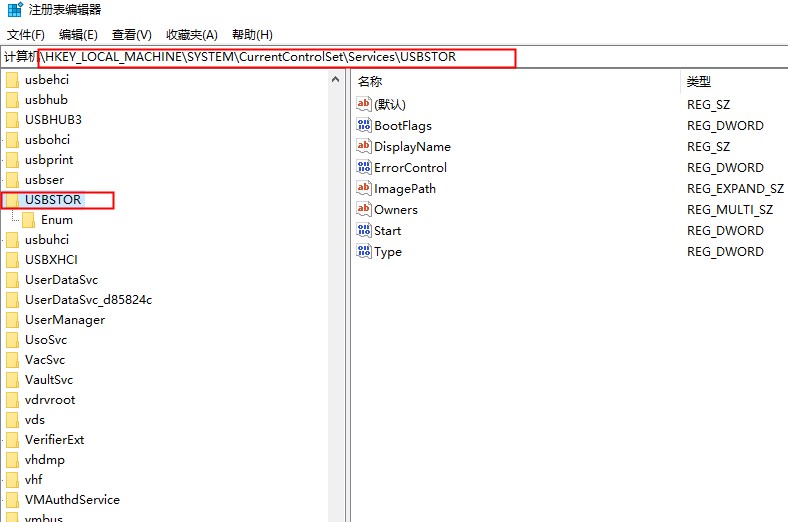Select the VerifierExt tree key

(x=54, y=440)
